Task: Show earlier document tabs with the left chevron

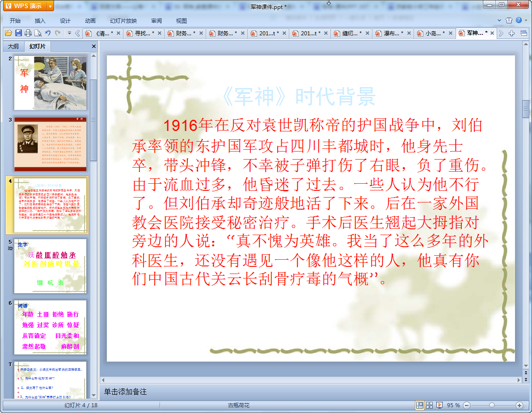Action: (77, 33)
